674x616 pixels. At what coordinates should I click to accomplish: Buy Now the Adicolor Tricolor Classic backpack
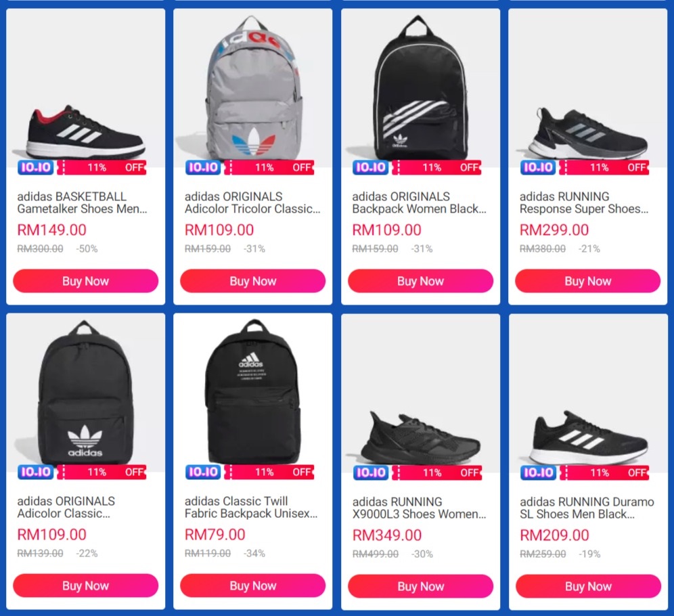(253, 281)
